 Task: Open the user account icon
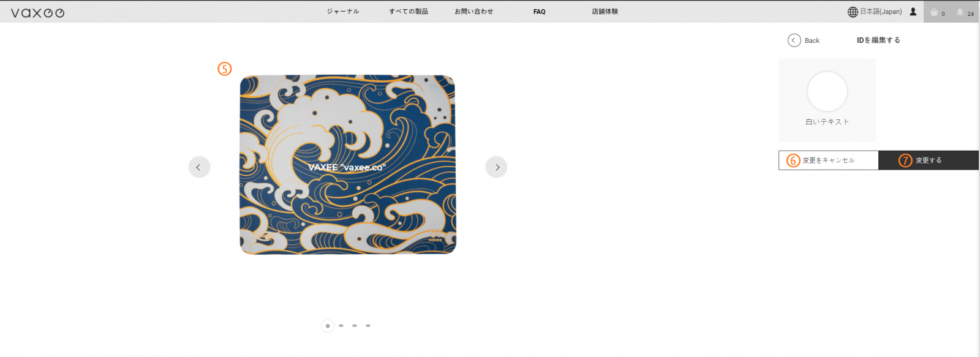point(913,12)
